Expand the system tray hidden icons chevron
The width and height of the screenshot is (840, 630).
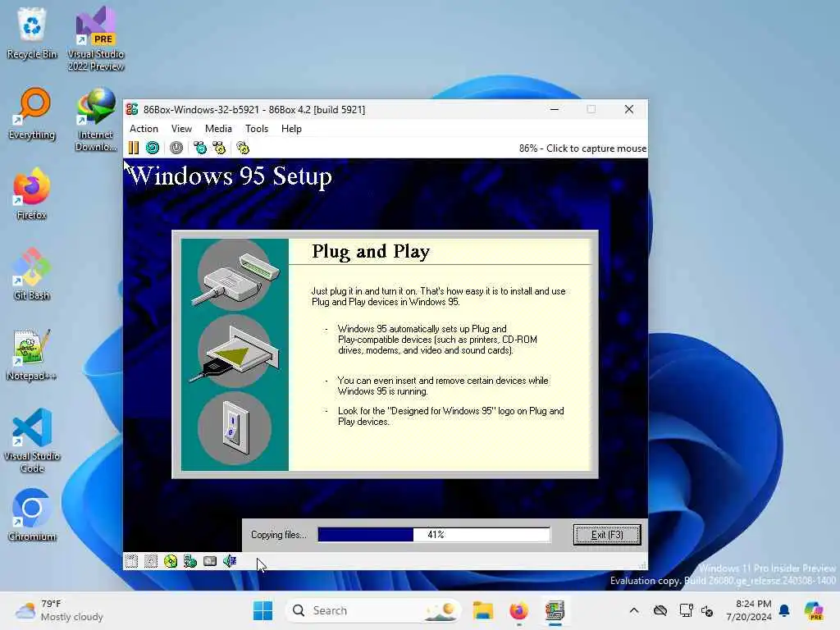pyautogui.click(x=634, y=610)
